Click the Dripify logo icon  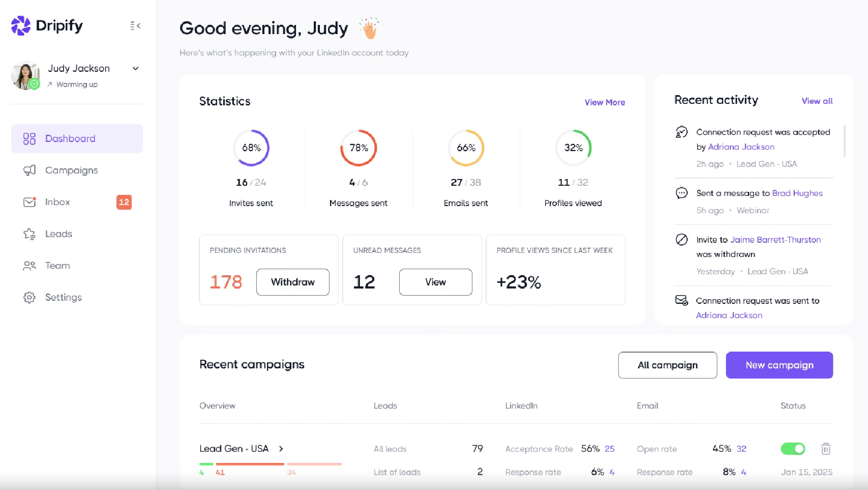pos(21,25)
